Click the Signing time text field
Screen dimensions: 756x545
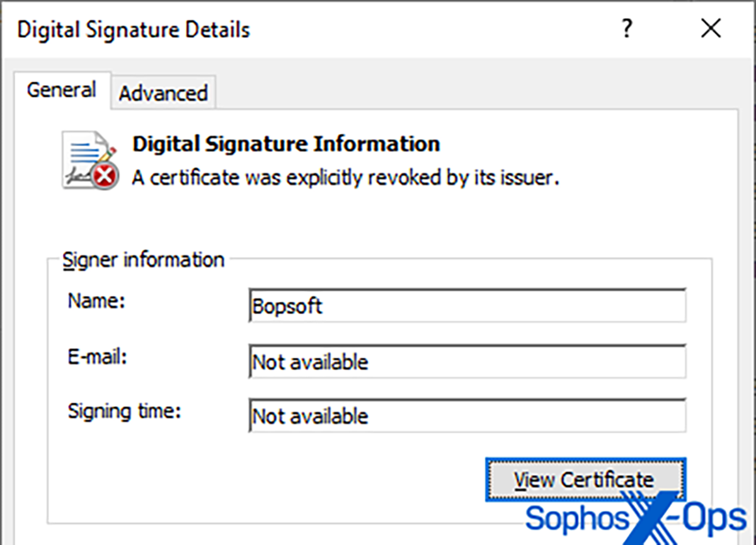tap(467, 416)
